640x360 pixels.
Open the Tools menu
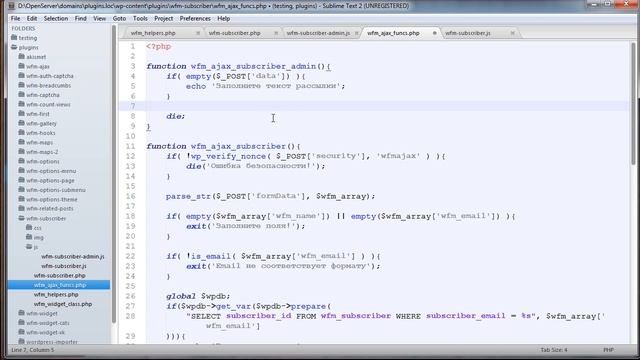coord(140,18)
